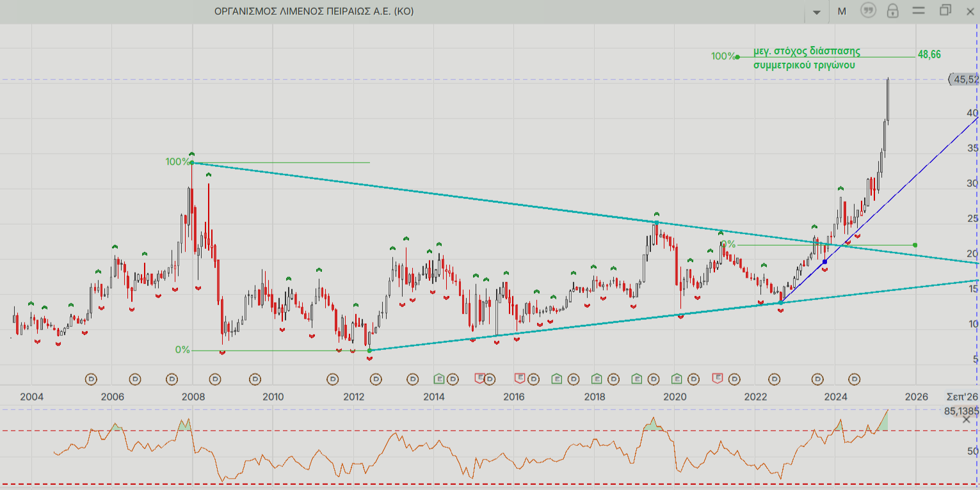Select the M monthly timeframe button
980x490 pixels.
(x=842, y=11)
